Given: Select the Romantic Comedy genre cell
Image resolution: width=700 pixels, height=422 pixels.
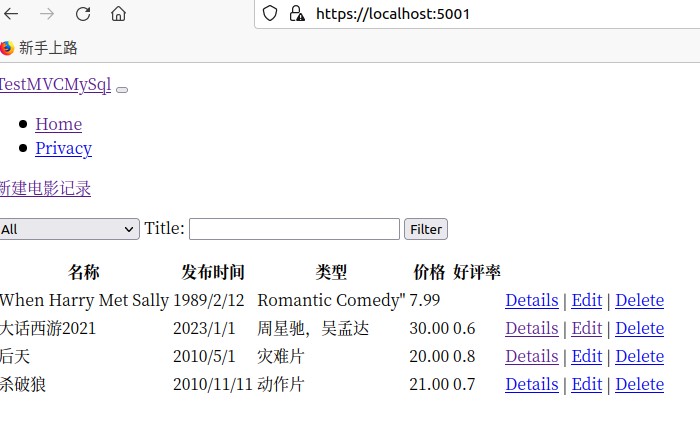Looking at the screenshot, I should 331,300.
